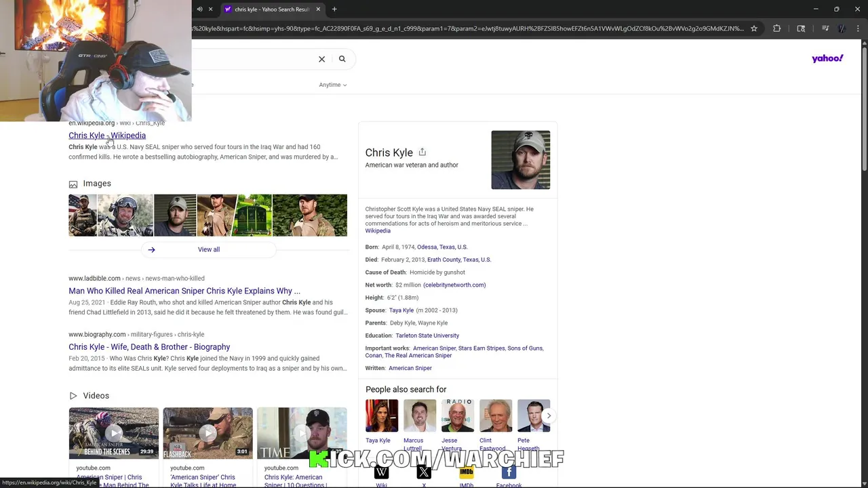Open the first soldier image thumbnail
This screenshot has width=868, height=488.
coord(82,216)
